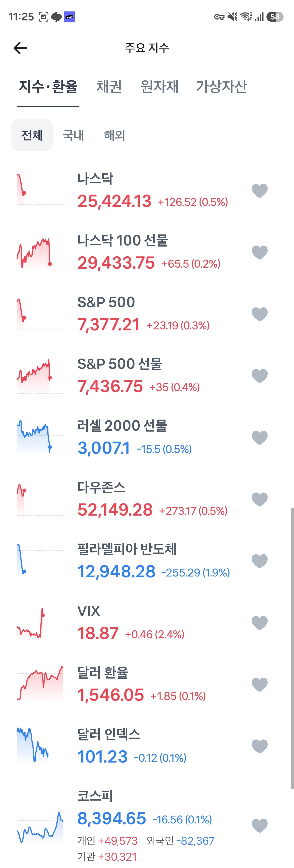Viewport: 294px width, 868px height.
Task: Tap heart icon beside 달러 환율
Action: point(259,684)
